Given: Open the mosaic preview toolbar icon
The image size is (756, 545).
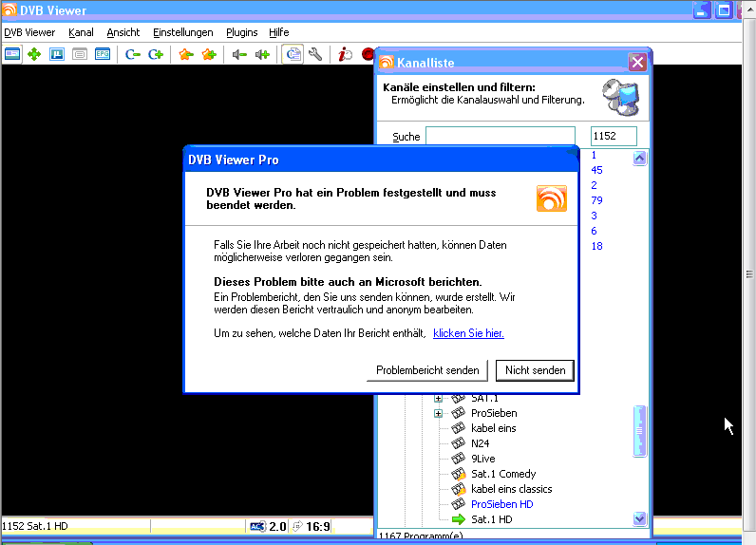Looking at the screenshot, I should (57, 54).
